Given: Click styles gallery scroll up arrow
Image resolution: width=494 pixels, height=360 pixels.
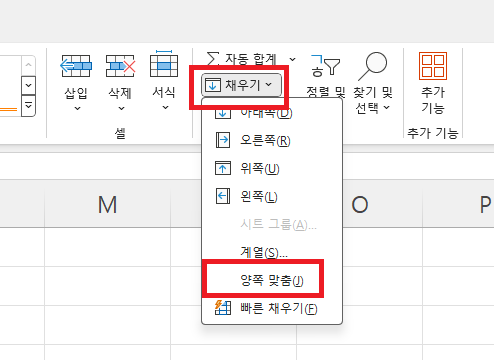Looking at the screenshot, I should point(28,65).
